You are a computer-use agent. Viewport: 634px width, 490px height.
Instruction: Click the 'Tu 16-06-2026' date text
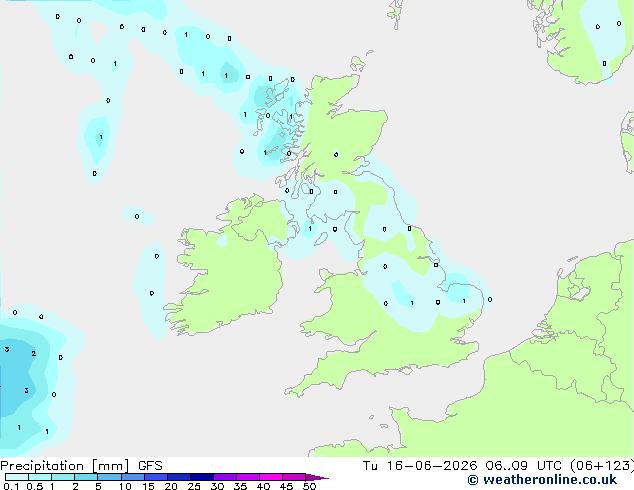420,466
